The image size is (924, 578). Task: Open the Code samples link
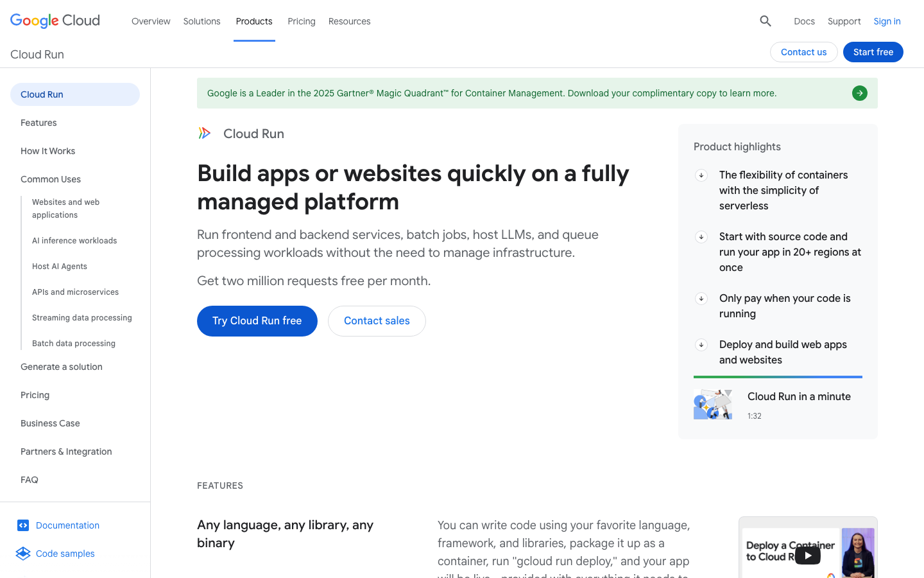(x=65, y=554)
